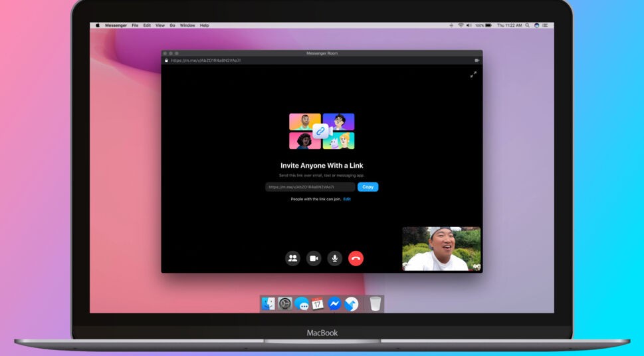Open System Preferences from the Dock
Viewport: 644px width, 356px height.
pos(285,304)
